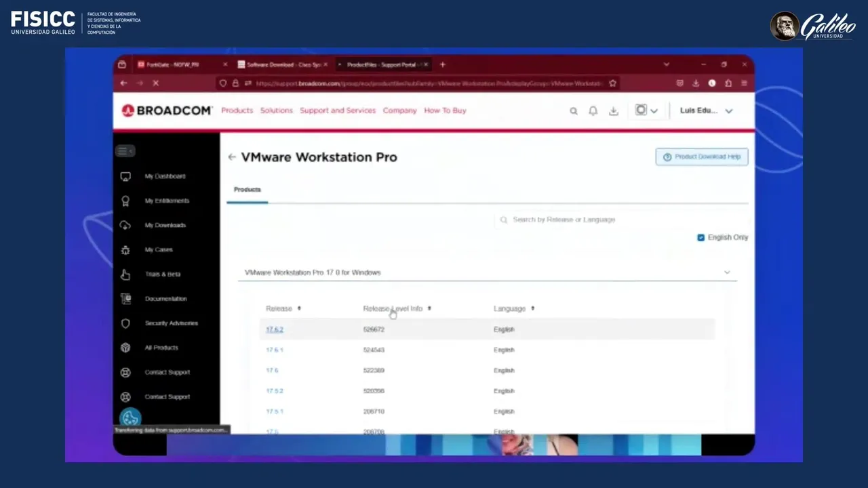868x488 pixels.
Task: Sort by Release Level Info arrow
Action: coord(429,309)
